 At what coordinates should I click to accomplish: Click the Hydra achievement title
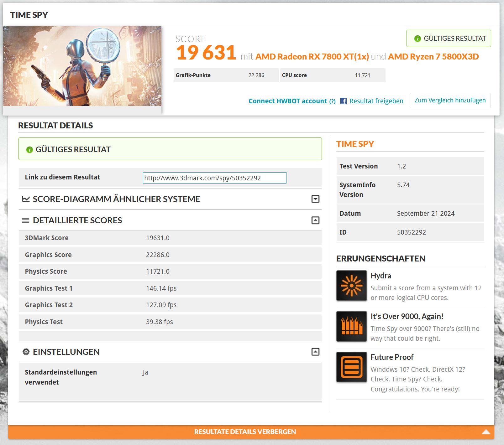pos(381,276)
